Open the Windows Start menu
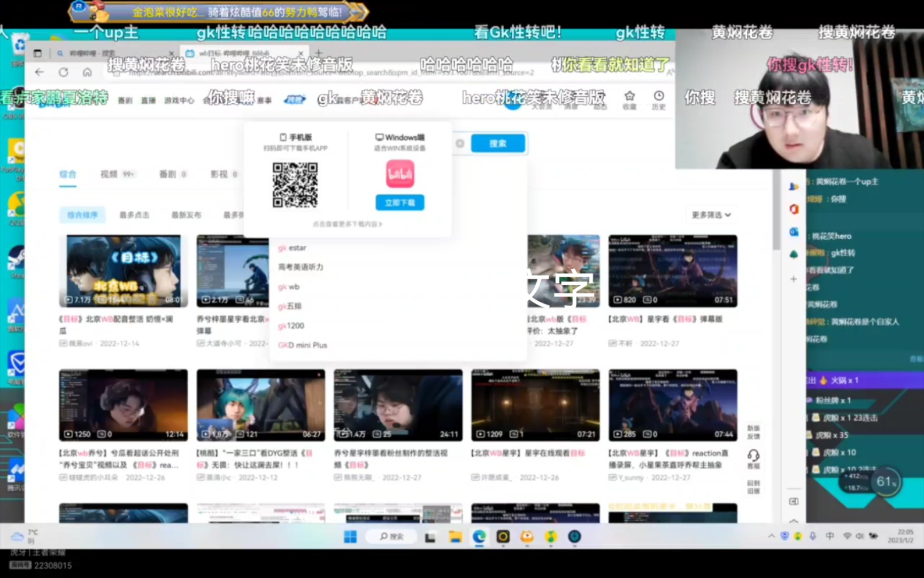The height and width of the screenshot is (578, 924). coord(350,537)
